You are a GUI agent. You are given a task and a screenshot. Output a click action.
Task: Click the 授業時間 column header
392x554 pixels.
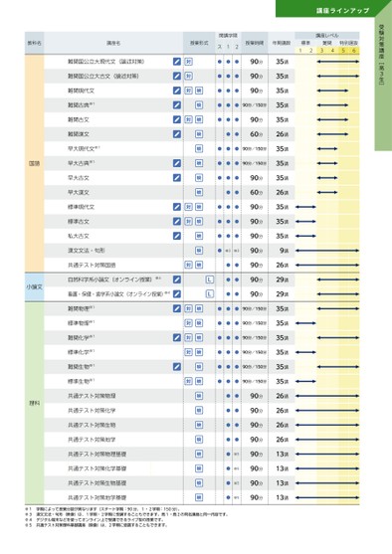coord(255,43)
